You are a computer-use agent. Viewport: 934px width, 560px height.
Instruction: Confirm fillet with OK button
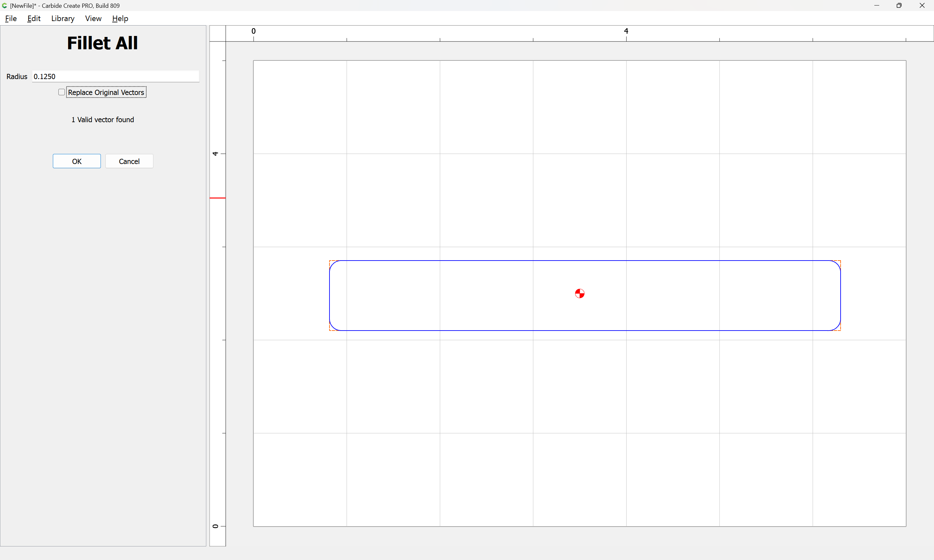point(77,161)
